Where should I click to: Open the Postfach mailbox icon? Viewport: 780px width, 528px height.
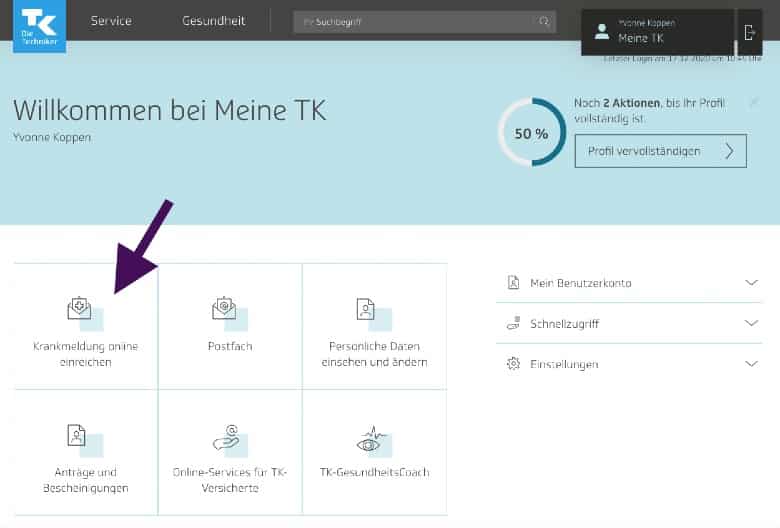pyautogui.click(x=224, y=309)
